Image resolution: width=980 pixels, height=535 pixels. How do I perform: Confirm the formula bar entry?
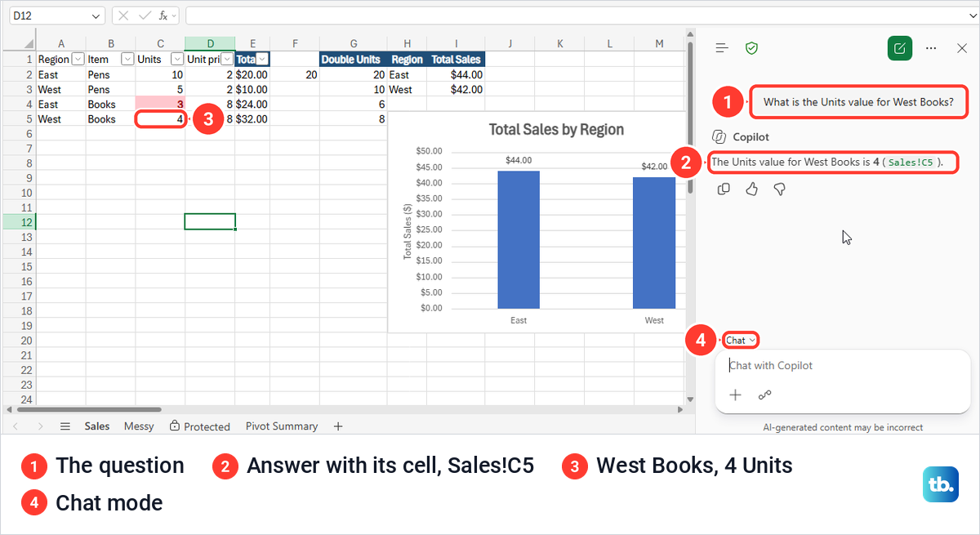[145, 16]
